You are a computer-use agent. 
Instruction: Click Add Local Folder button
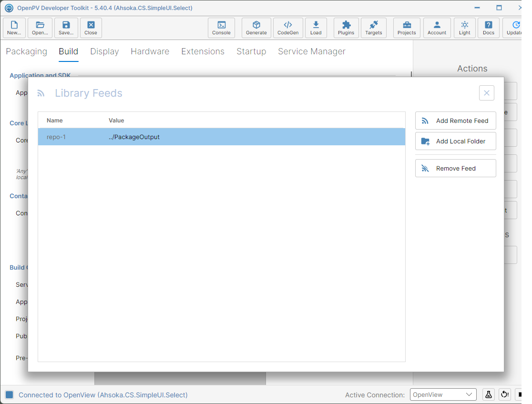pyautogui.click(x=456, y=141)
